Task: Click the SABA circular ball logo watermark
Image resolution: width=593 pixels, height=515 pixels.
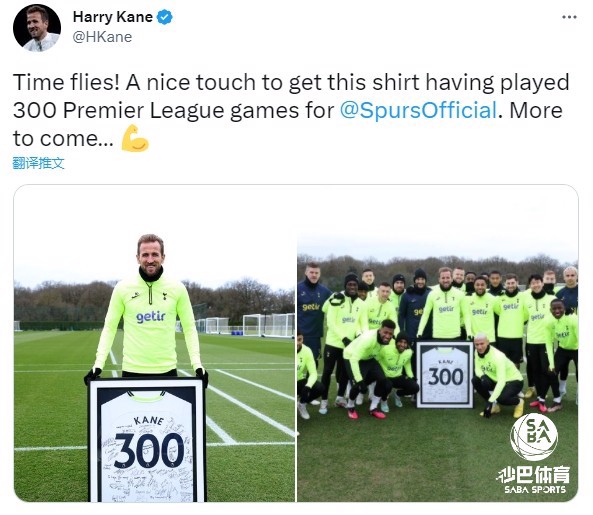Action: click(x=534, y=437)
